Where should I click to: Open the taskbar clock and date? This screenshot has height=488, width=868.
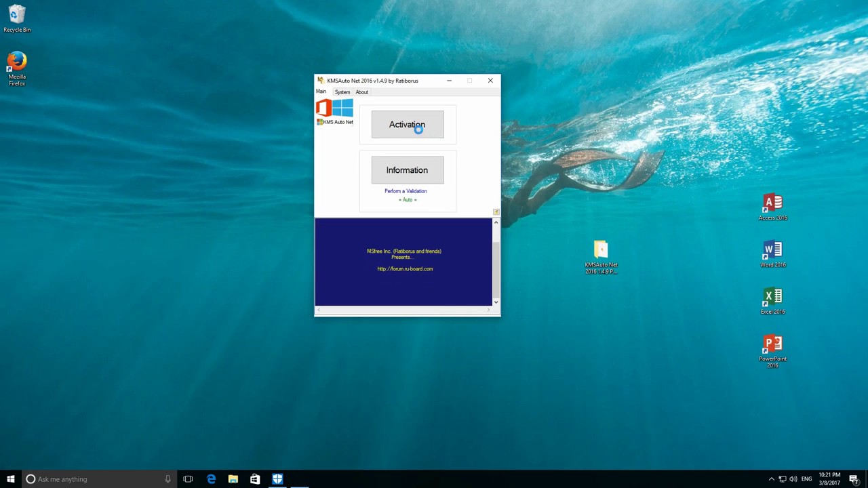click(x=829, y=479)
